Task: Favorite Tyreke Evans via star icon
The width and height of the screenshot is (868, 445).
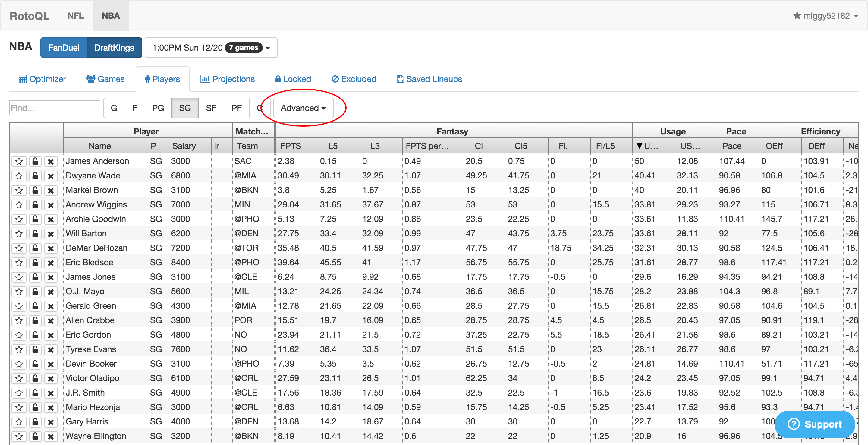Action: tap(19, 350)
